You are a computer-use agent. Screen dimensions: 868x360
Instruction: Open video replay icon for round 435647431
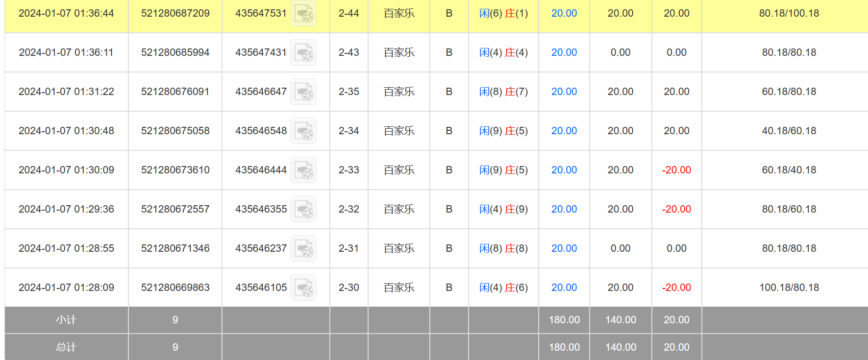tap(303, 53)
